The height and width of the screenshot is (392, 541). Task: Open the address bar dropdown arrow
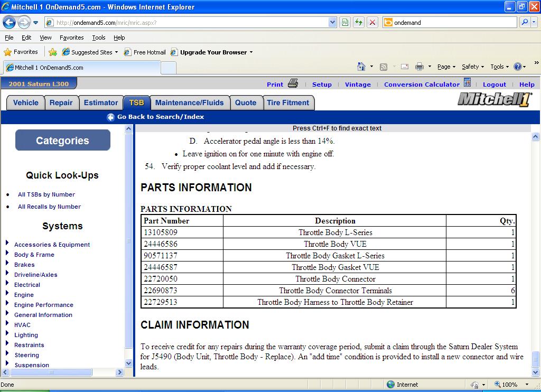click(332, 23)
